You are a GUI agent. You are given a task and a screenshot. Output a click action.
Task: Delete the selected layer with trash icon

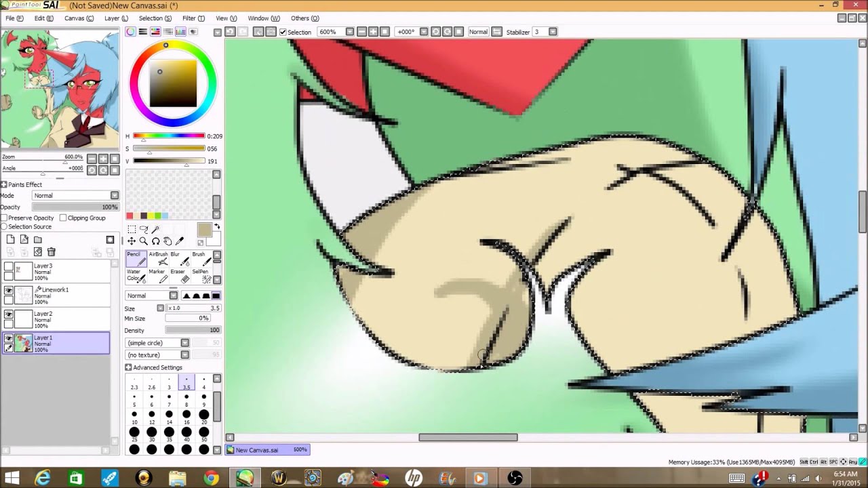(51, 251)
